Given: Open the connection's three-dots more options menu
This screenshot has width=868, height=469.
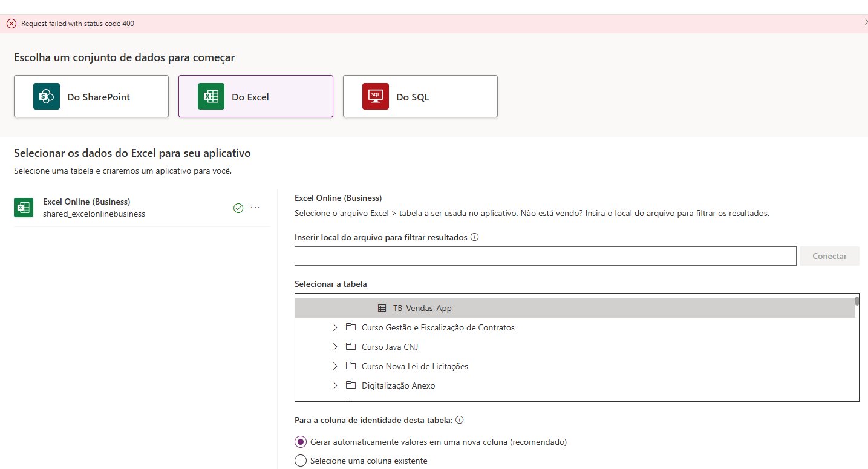Looking at the screenshot, I should pyautogui.click(x=255, y=208).
